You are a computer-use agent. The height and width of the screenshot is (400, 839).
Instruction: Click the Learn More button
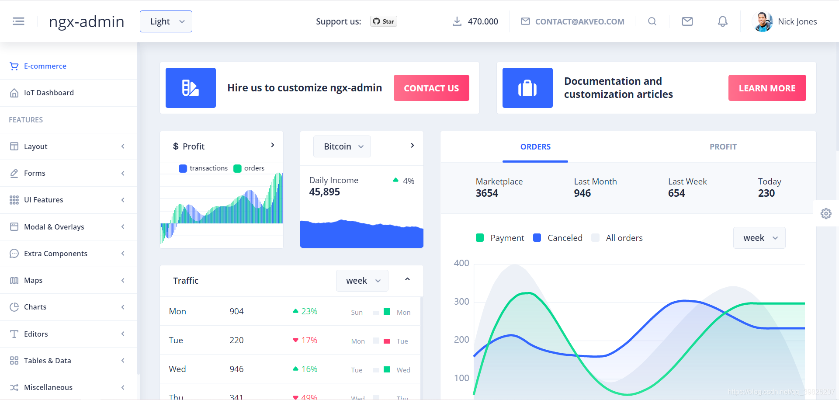pos(766,88)
